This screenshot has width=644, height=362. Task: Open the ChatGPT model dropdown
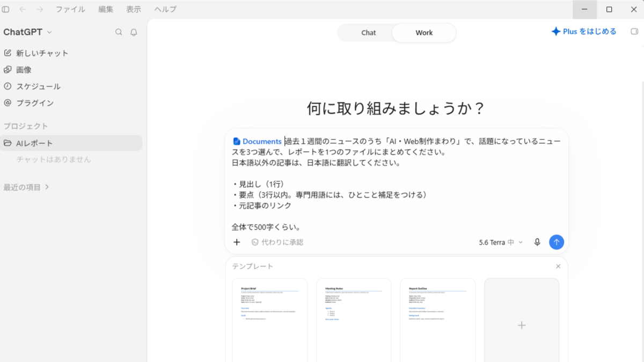[x=28, y=32]
